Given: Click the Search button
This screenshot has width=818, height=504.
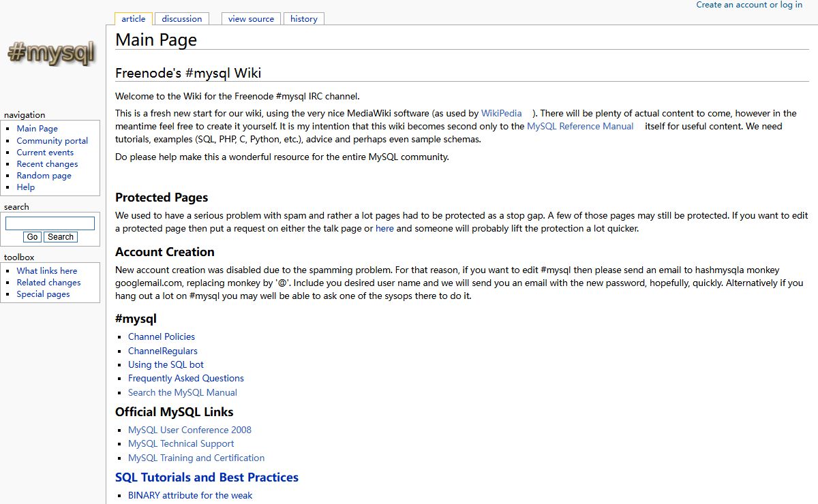Looking at the screenshot, I should point(61,237).
